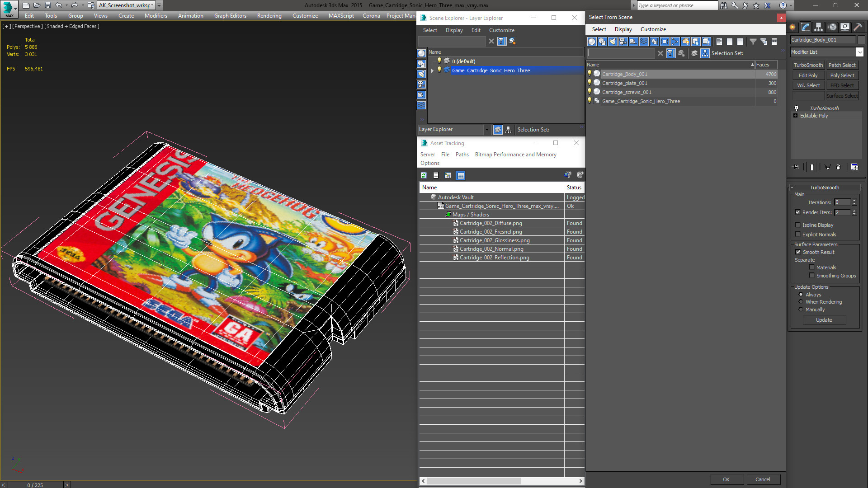The width and height of the screenshot is (868, 488).
Task: Click Save File icon in main toolbar
Action: click(47, 5)
